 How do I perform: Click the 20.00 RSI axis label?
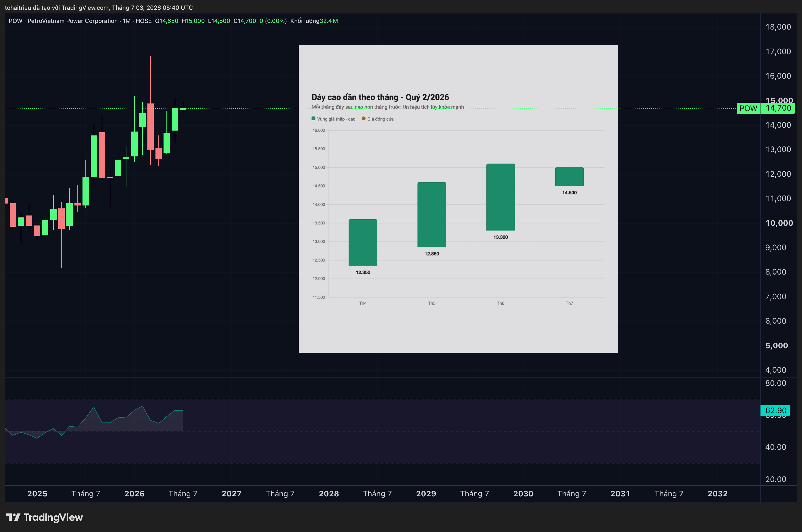pyautogui.click(x=776, y=479)
